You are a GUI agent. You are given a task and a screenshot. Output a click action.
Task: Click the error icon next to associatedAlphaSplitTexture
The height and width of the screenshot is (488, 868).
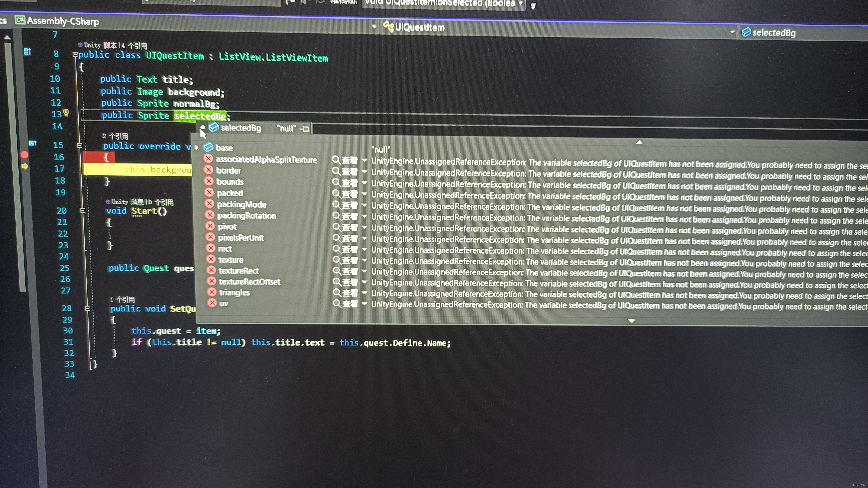208,159
